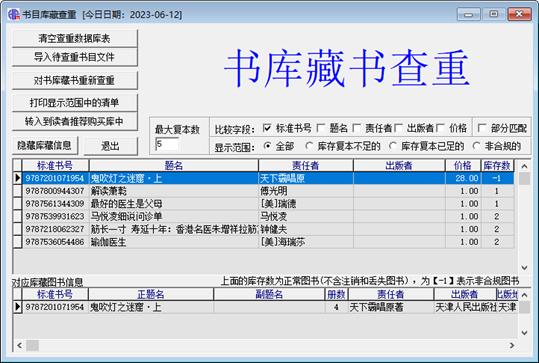The width and height of the screenshot is (539, 363).
Task: Click 导入待查重书目文件 button
Action: pyautogui.click(x=75, y=57)
